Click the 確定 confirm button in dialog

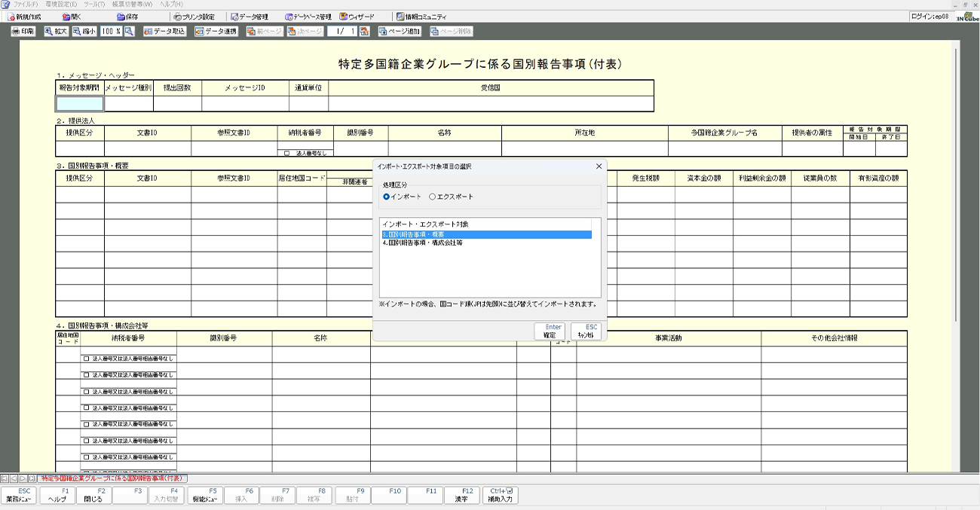click(x=550, y=331)
